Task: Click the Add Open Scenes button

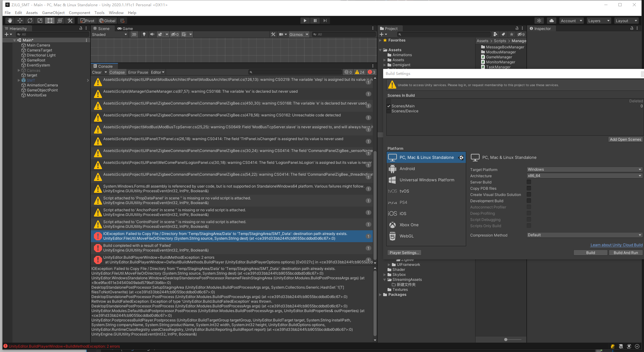Action: coord(626,139)
